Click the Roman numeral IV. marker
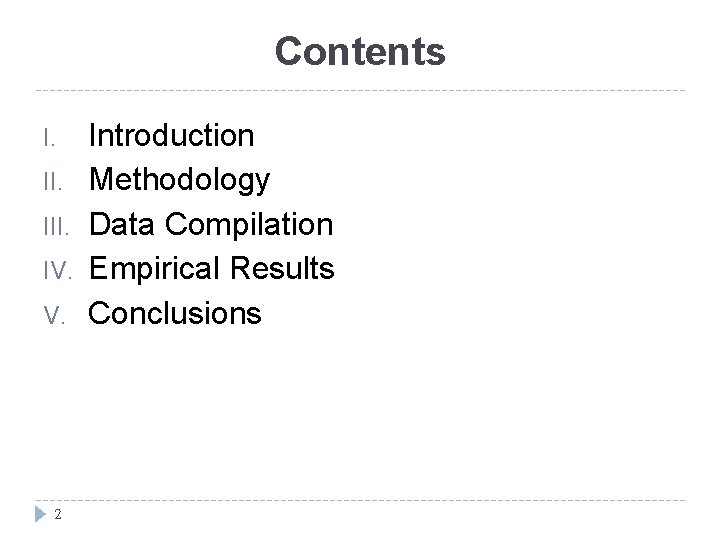Image resolution: width=720 pixels, height=540 pixels. point(58,270)
